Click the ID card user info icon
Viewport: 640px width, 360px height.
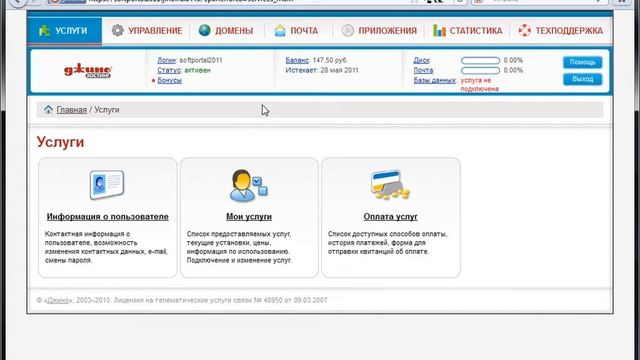107,184
